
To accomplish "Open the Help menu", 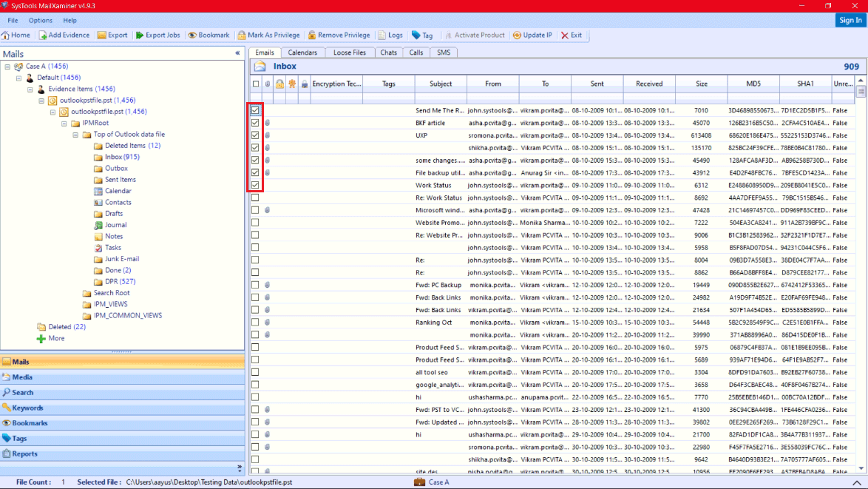I will 69,21.
